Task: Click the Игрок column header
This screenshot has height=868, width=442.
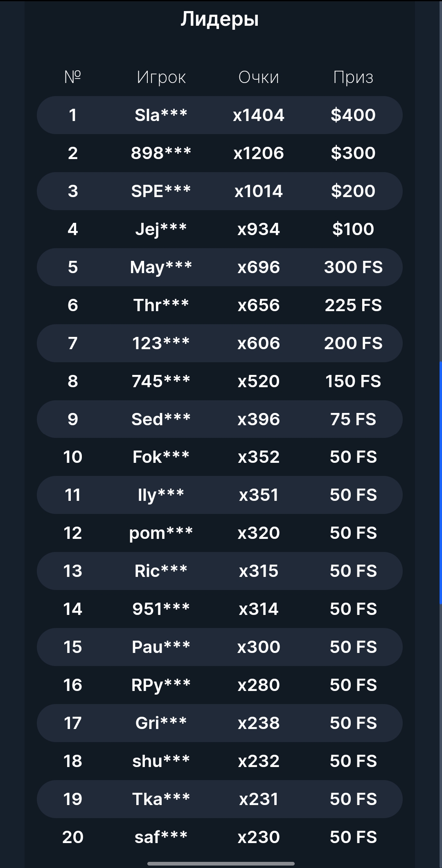Action: tap(161, 77)
